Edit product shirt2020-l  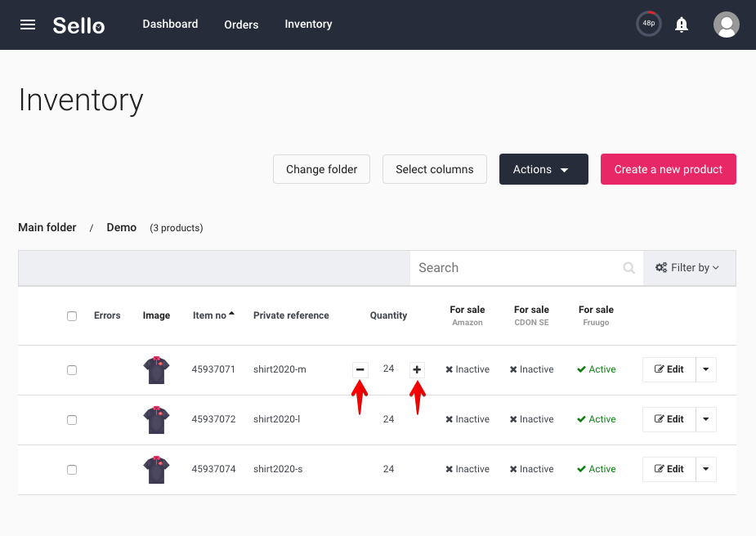click(x=669, y=419)
